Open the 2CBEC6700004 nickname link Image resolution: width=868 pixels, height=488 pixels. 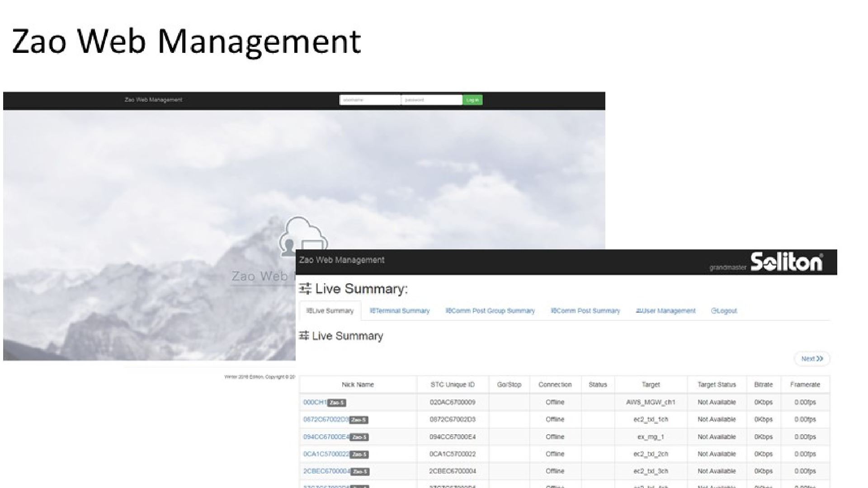pyautogui.click(x=326, y=471)
